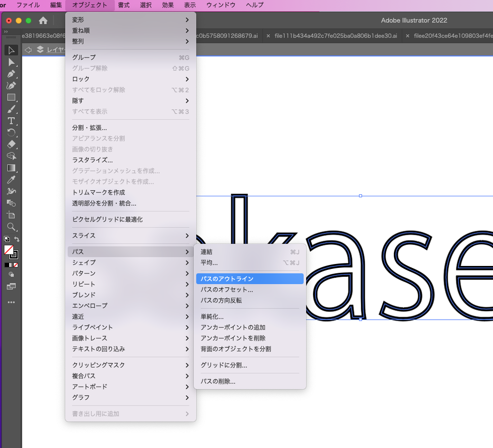Swap fill and stroke colors
The height and width of the screenshot is (448, 493).
point(17,239)
